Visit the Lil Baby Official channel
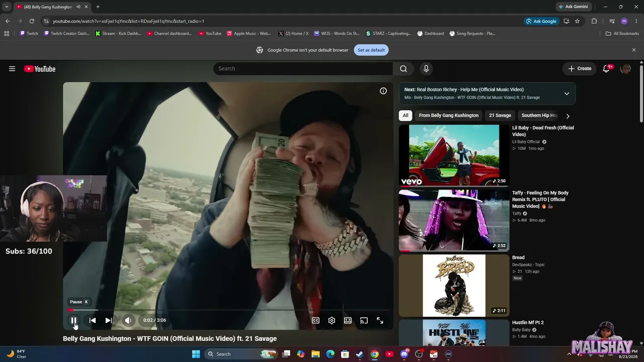Screen dimensions: 644x362 [x=526, y=142]
